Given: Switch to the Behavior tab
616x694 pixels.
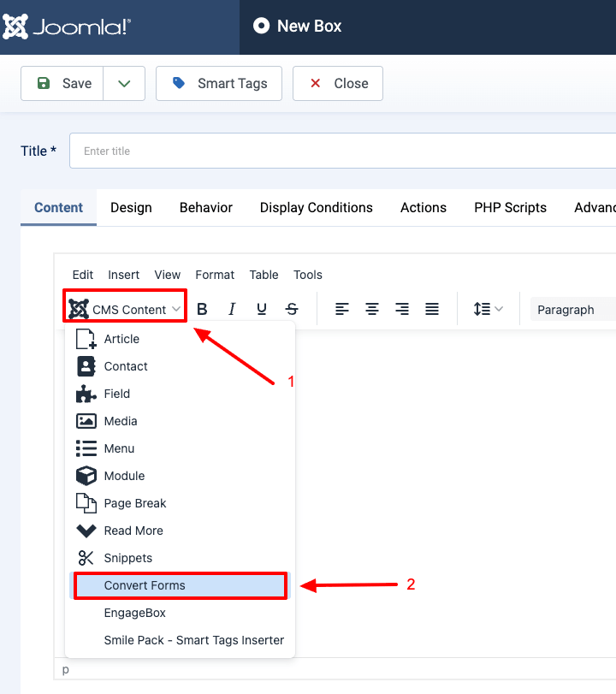Looking at the screenshot, I should point(206,208).
